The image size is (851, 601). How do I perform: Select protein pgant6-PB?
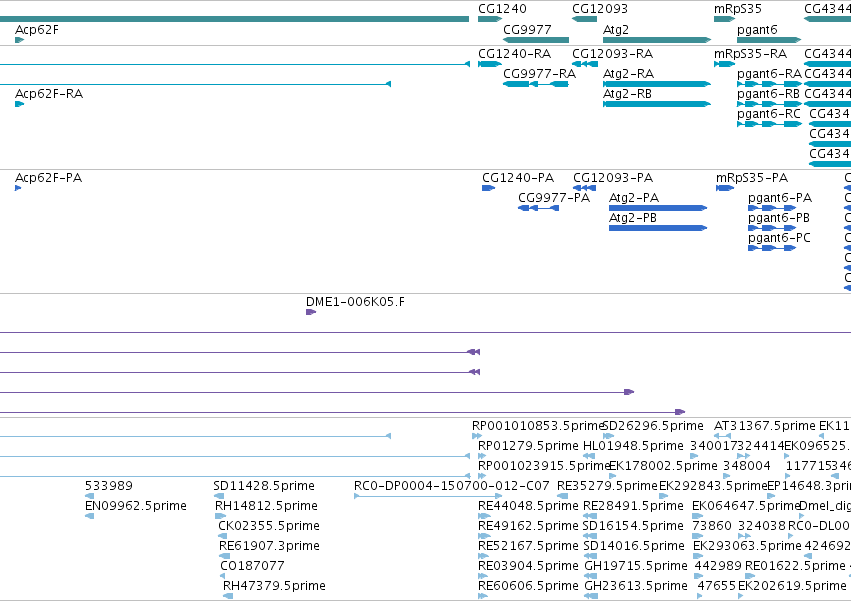pos(778,218)
